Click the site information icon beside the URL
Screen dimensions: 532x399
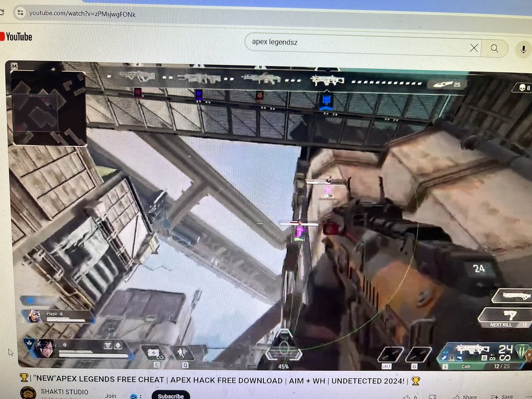[x=20, y=13]
